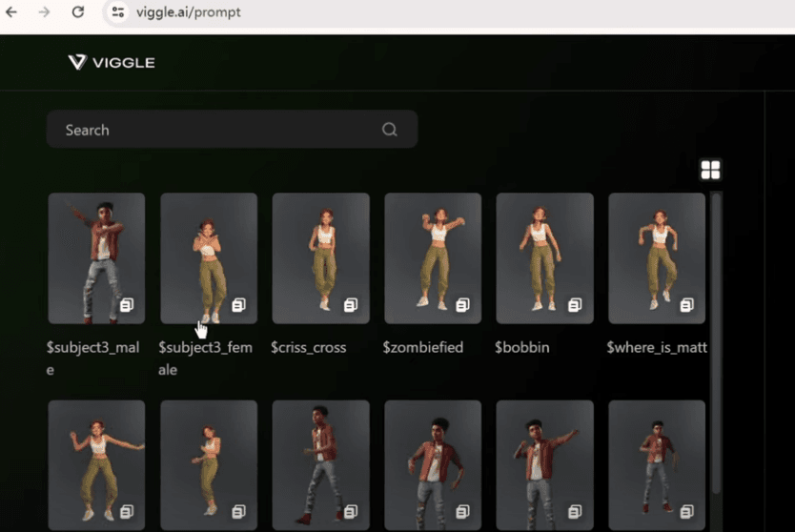The height and width of the screenshot is (532, 795).
Task: Click the magnifier icon in the search bar
Action: click(389, 130)
